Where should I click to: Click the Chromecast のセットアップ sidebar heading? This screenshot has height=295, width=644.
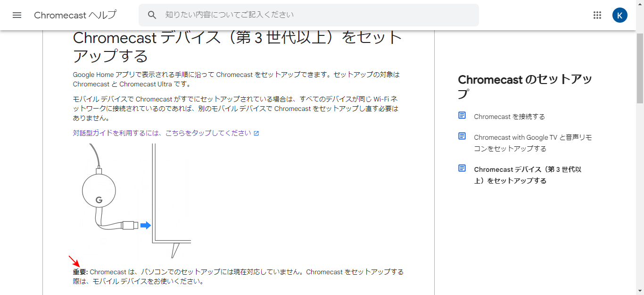click(525, 86)
